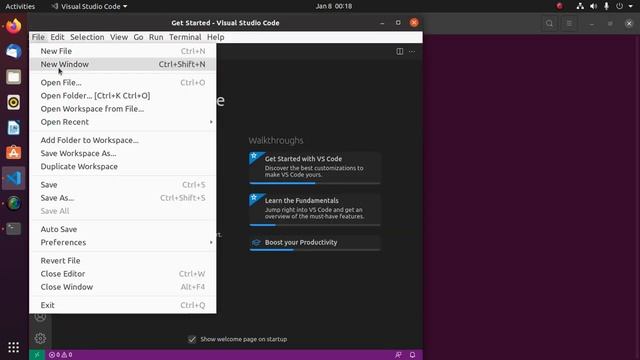Image resolution: width=640 pixels, height=360 pixels.
Task: Open Boost your Productivity walkthrough
Action: pos(315,243)
